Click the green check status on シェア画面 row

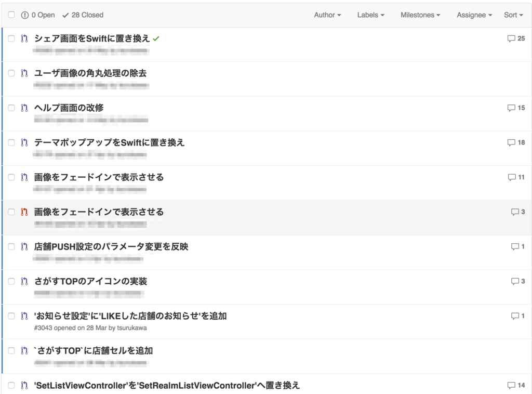156,38
